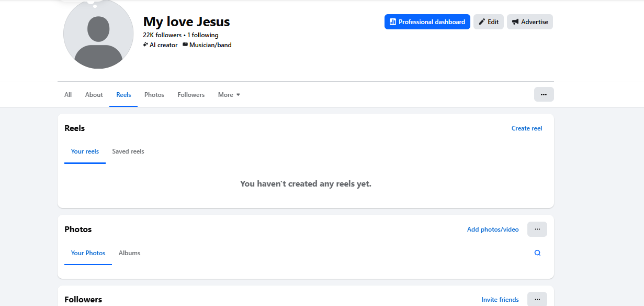Search photos with the magnifier icon

(x=537, y=253)
